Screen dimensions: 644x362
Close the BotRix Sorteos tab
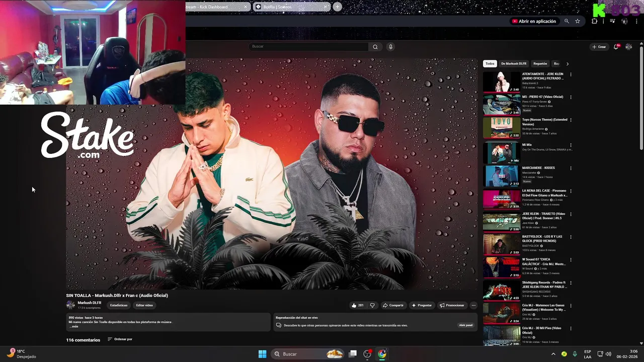pos(326,7)
